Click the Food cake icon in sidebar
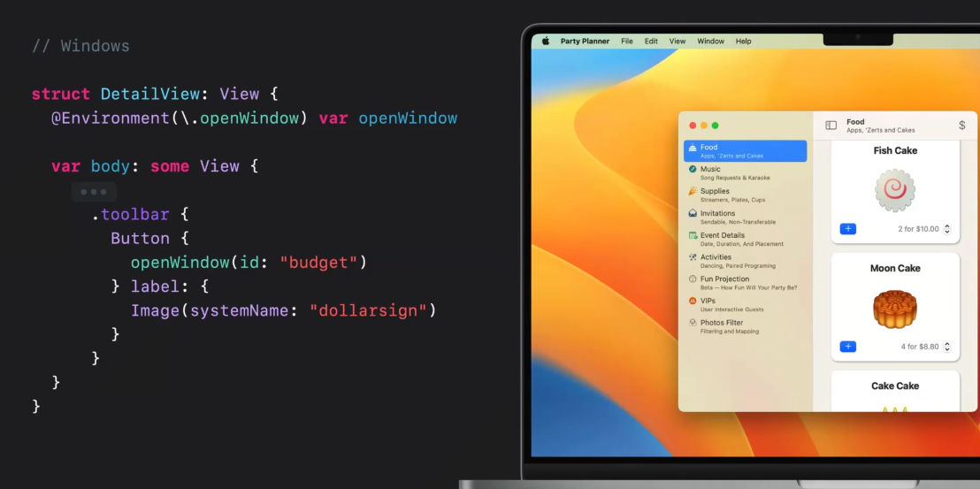The image size is (980, 489). click(x=693, y=148)
